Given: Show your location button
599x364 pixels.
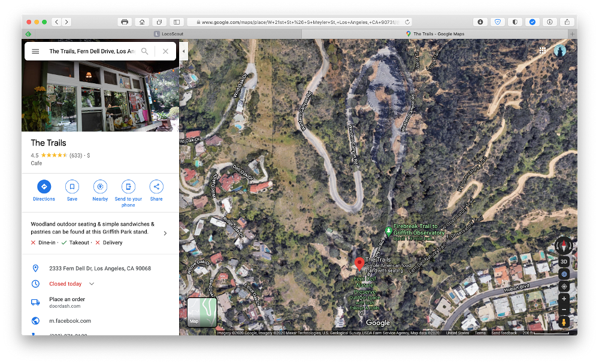Looking at the screenshot, I should tap(564, 286).
